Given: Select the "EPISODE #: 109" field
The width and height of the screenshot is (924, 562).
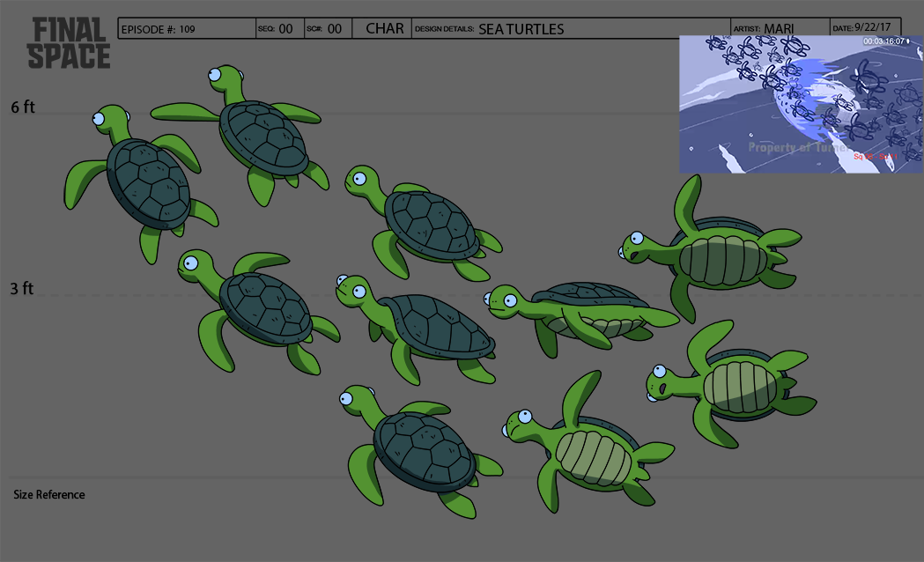Looking at the screenshot, I should coord(187,29).
